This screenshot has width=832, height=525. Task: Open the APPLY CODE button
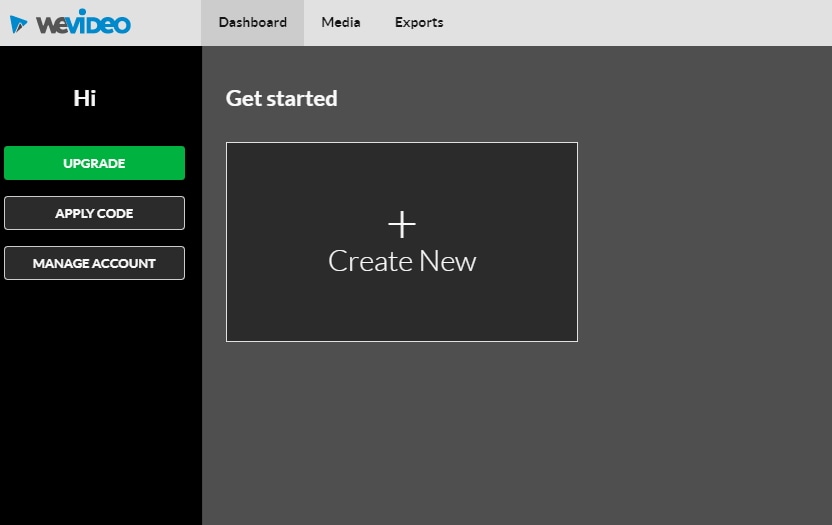pos(94,213)
